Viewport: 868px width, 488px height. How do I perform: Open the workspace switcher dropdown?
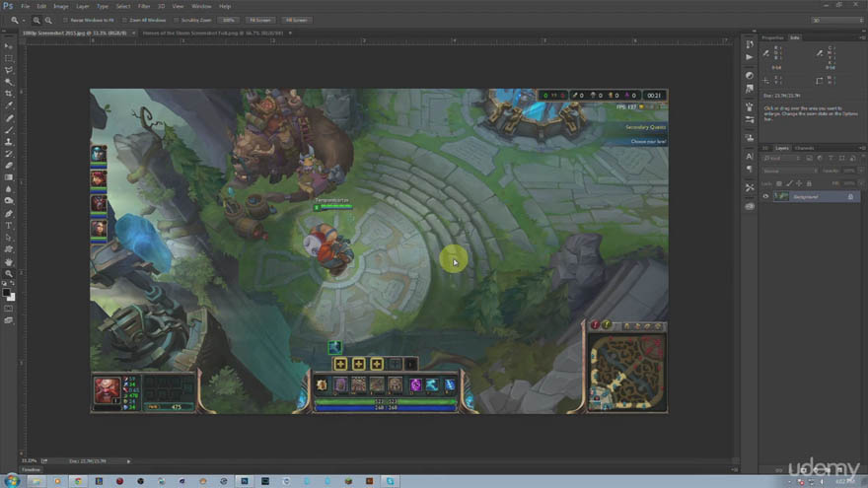tap(837, 21)
